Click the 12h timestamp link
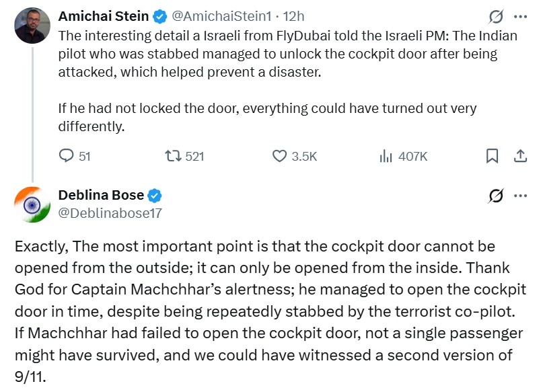 pyautogui.click(x=293, y=16)
